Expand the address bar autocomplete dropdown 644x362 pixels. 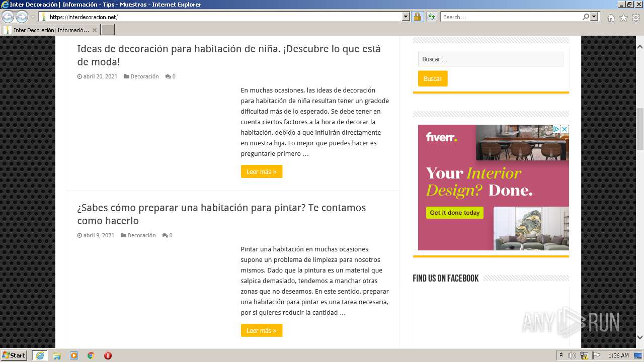click(406, 17)
